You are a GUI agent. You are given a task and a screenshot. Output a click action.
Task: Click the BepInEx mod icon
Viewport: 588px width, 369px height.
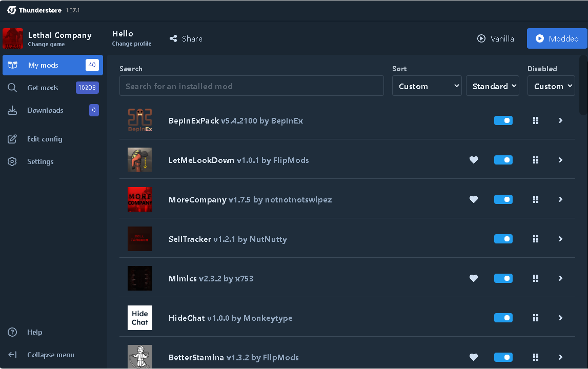coord(140,120)
